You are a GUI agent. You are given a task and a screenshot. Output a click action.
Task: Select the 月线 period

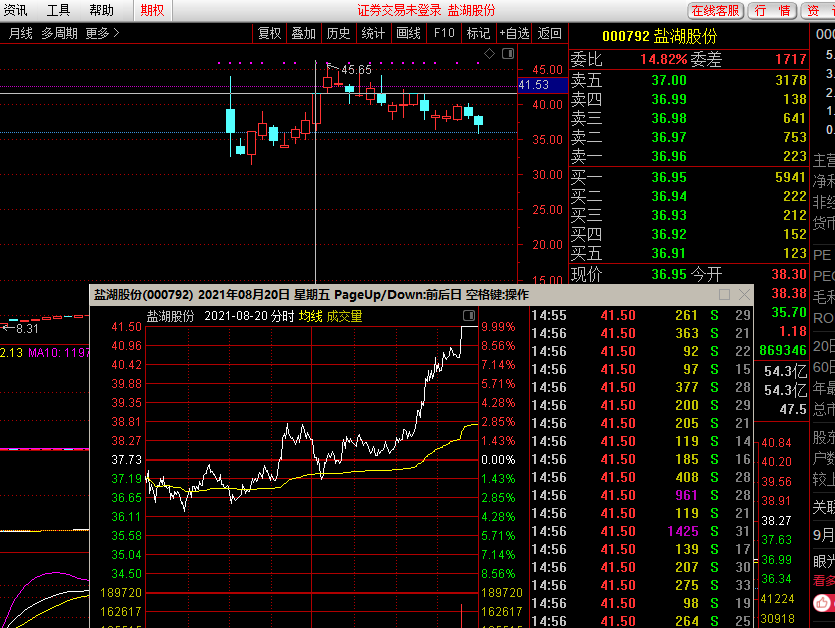pos(20,34)
